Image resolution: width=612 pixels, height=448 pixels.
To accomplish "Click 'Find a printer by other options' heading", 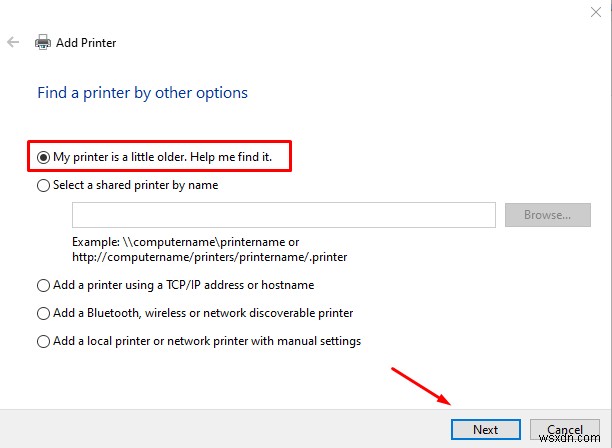I will pyautogui.click(x=142, y=93).
